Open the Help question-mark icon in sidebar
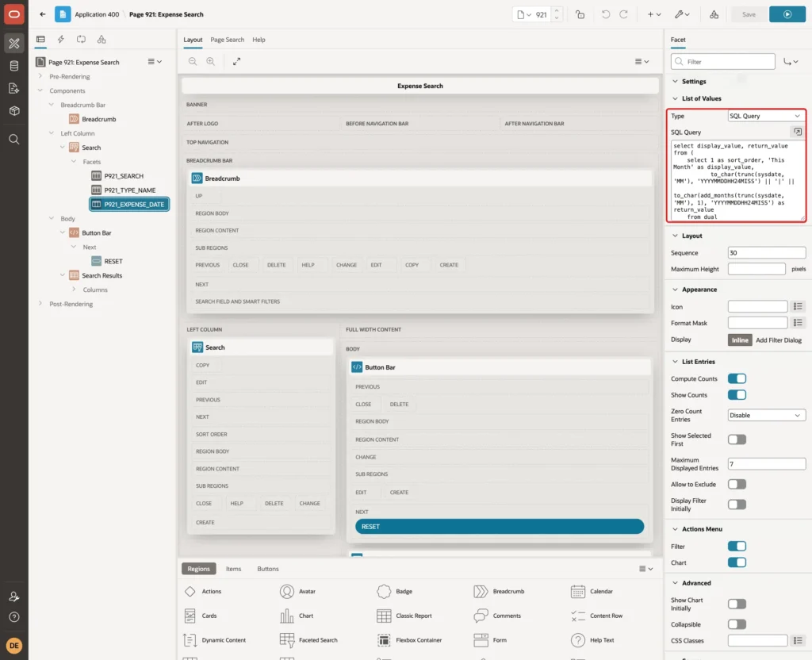Viewport: 812px width, 660px height. click(14, 617)
